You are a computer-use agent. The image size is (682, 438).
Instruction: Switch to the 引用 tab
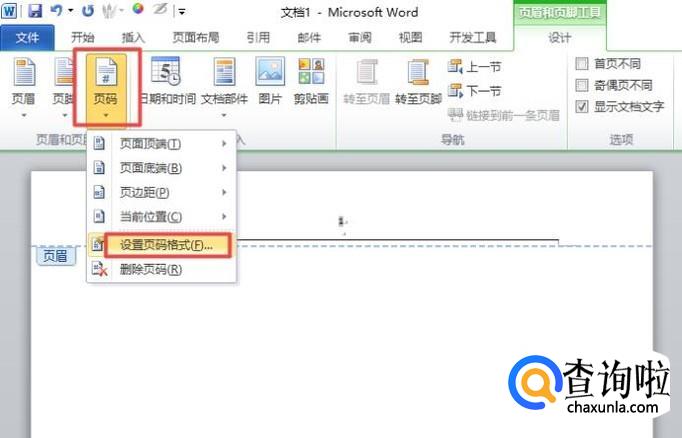(258, 38)
